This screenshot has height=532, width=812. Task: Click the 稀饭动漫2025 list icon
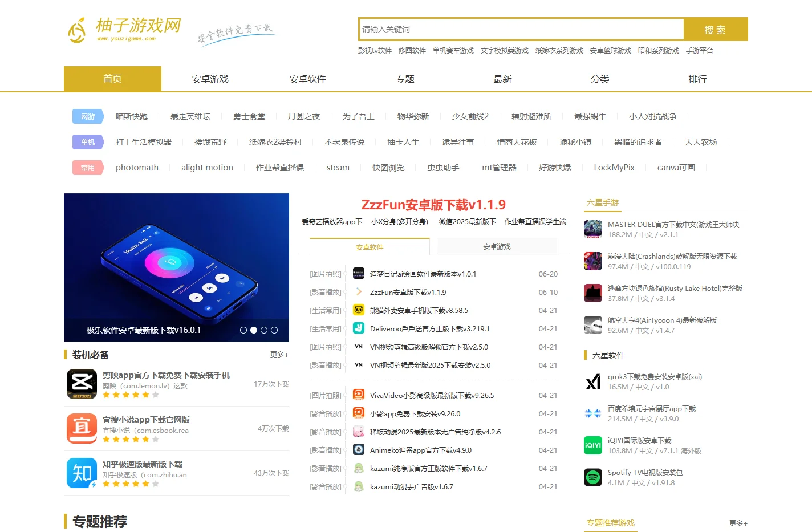(x=359, y=432)
